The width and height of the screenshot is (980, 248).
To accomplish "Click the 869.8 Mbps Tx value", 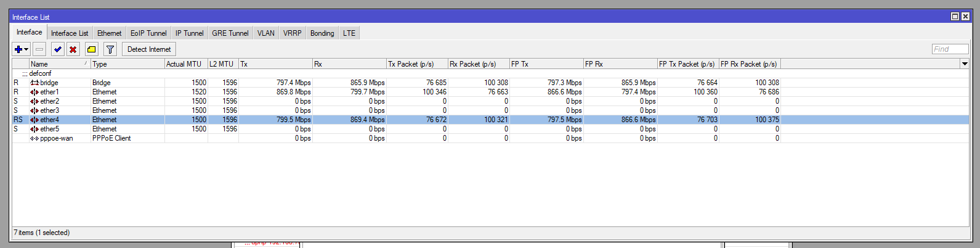I will pyautogui.click(x=294, y=92).
